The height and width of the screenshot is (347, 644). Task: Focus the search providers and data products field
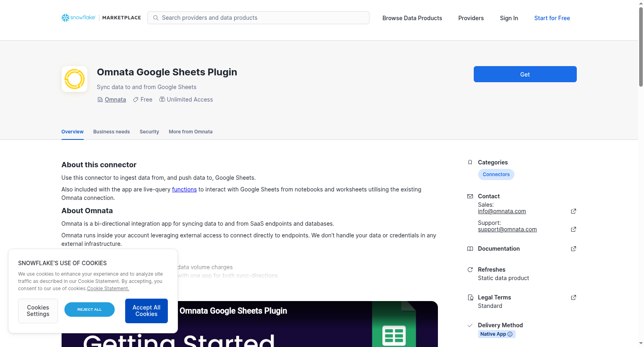pyautogui.click(x=258, y=18)
